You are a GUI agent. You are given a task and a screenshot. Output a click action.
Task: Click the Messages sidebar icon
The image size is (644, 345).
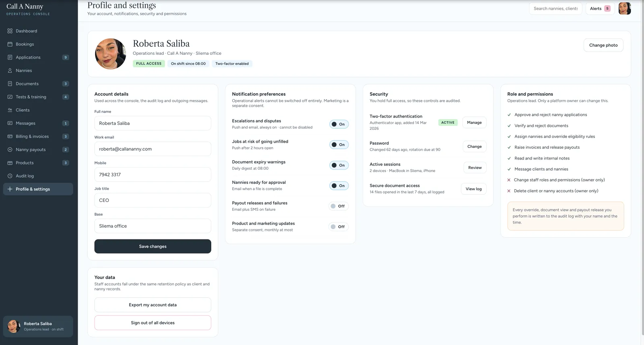click(10, 123)
